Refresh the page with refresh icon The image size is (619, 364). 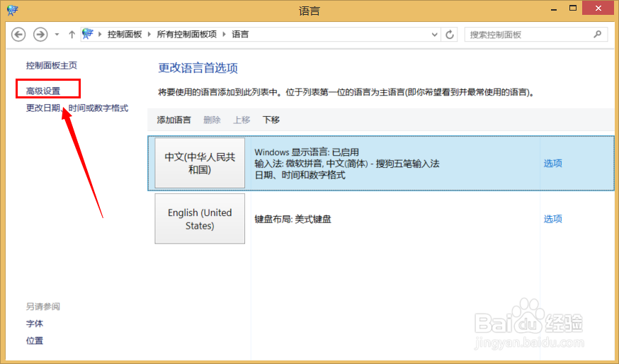[450, 35]
